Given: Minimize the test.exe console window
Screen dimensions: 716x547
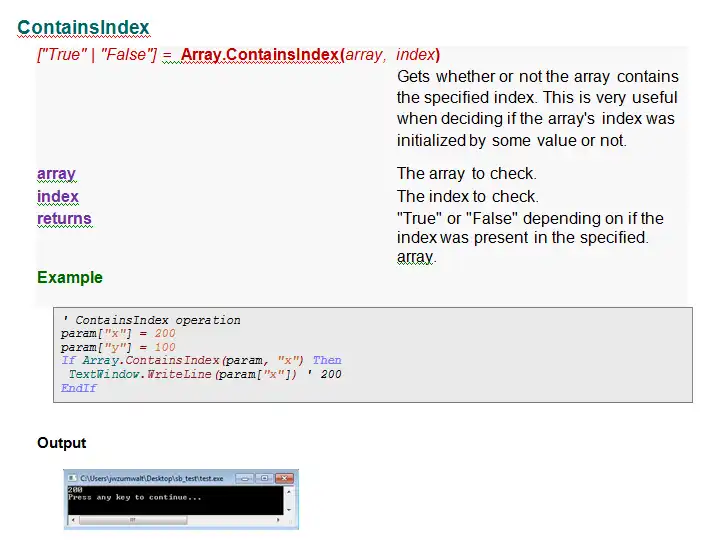Looking at the screenshot, I should tap(245, 479).
